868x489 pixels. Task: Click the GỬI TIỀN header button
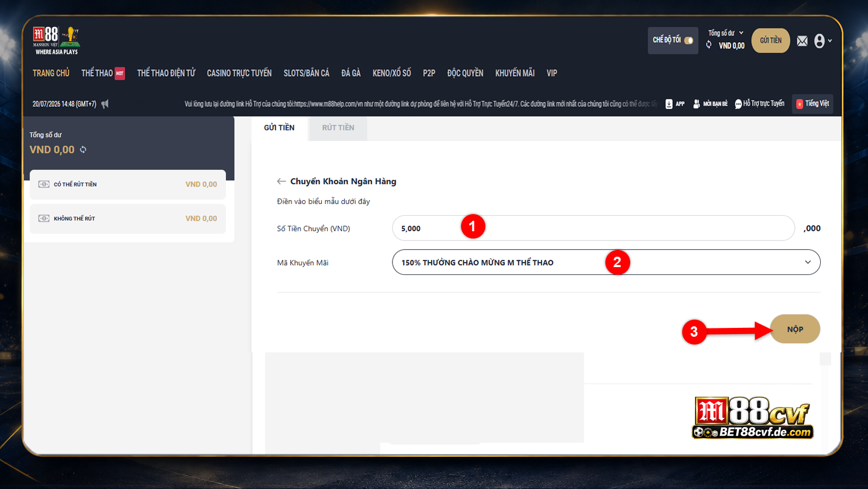point(770,41)
